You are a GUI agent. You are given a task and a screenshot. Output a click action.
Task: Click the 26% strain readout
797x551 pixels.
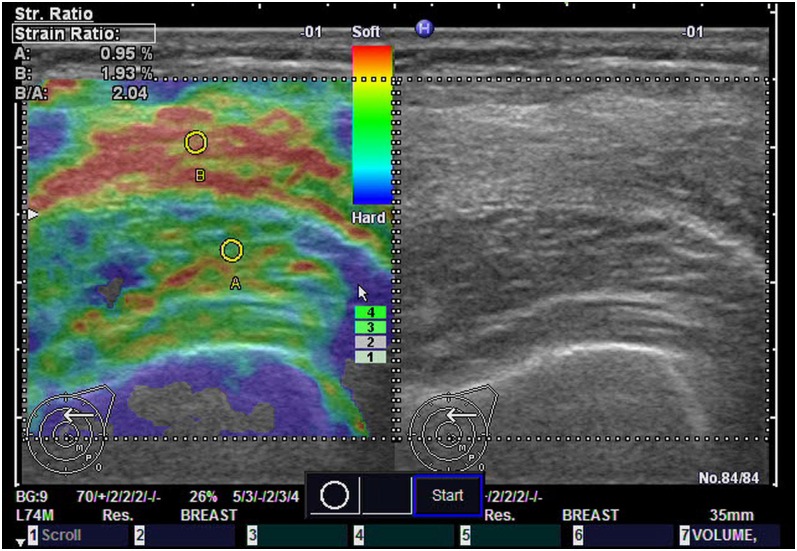click(x=203, y=497)
